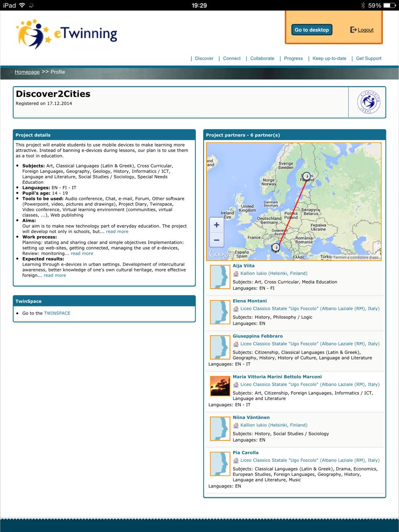Click the 'Project partners - 6 partner(s)' header
Screen dimensions: 399x532
295,135
